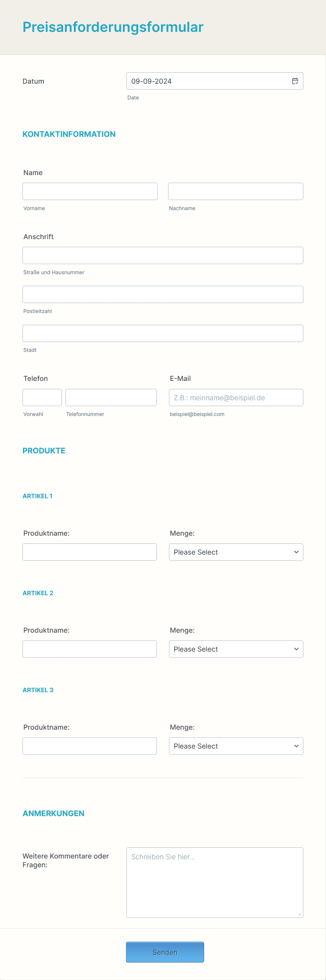Click the Produktname field under Artikel 3
Screen dimensions: 326x980
[x=89, y=746]
